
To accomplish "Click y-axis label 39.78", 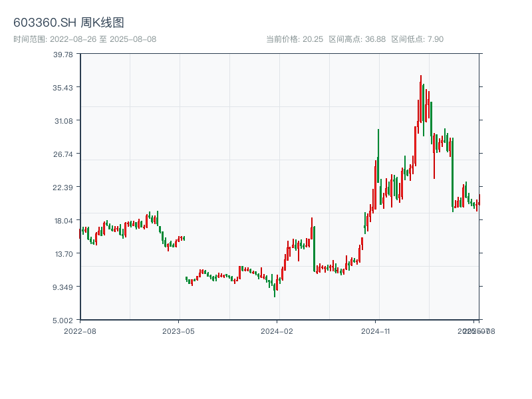I will click(x=63, y=55).
